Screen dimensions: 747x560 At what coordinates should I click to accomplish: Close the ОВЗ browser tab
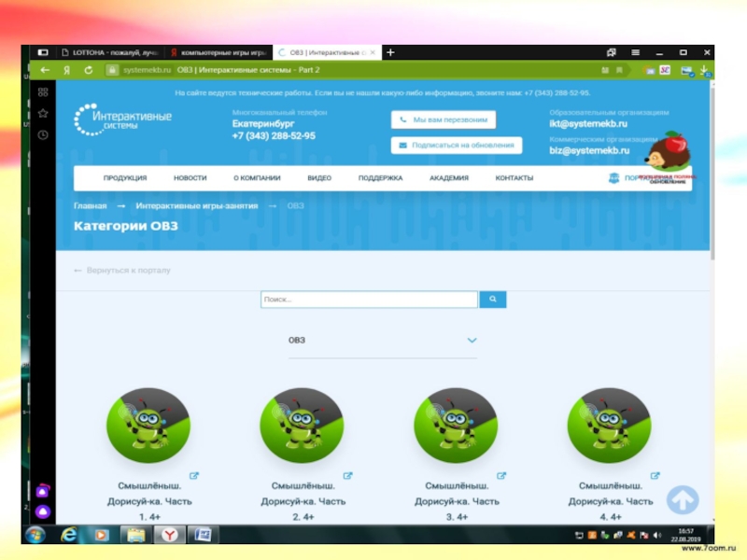click(373, 52)
